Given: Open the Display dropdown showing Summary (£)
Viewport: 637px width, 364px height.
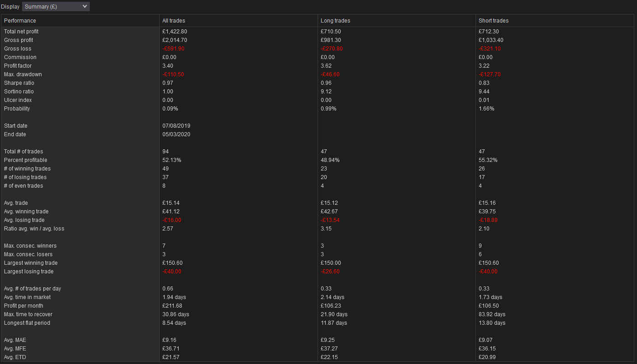Looking at the screenshot, I should [56, 7].
